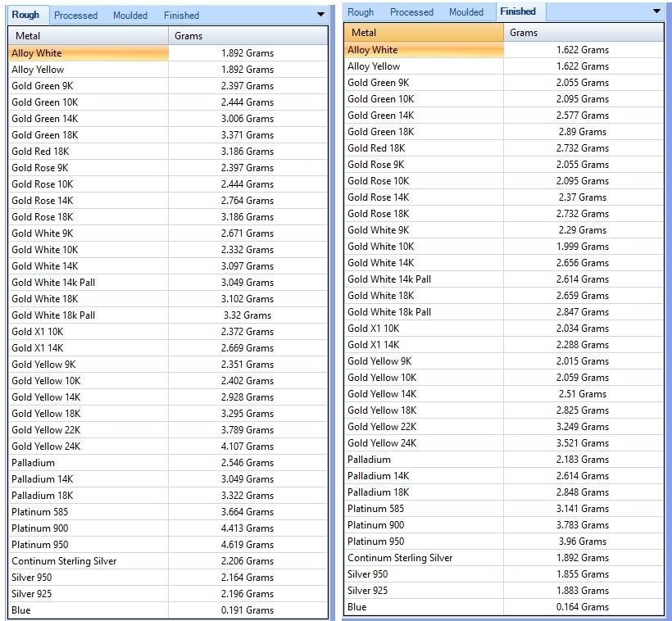This screenshot has width=672, height=621.
Task: Click Gold X1 14K in right panel
Action: pos(504,345)
